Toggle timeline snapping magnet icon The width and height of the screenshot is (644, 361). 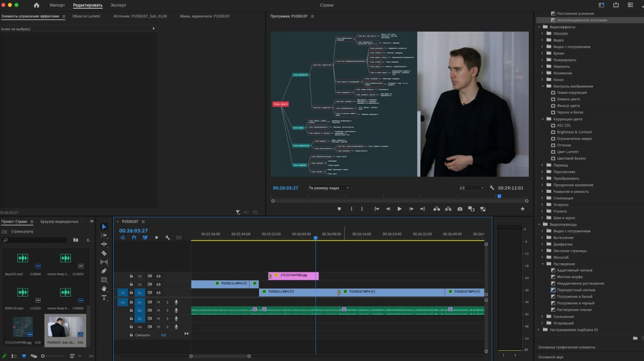point(134,238)
